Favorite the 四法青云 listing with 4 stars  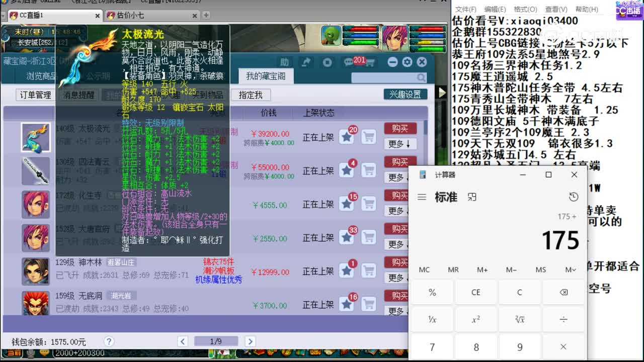point(347,170)
